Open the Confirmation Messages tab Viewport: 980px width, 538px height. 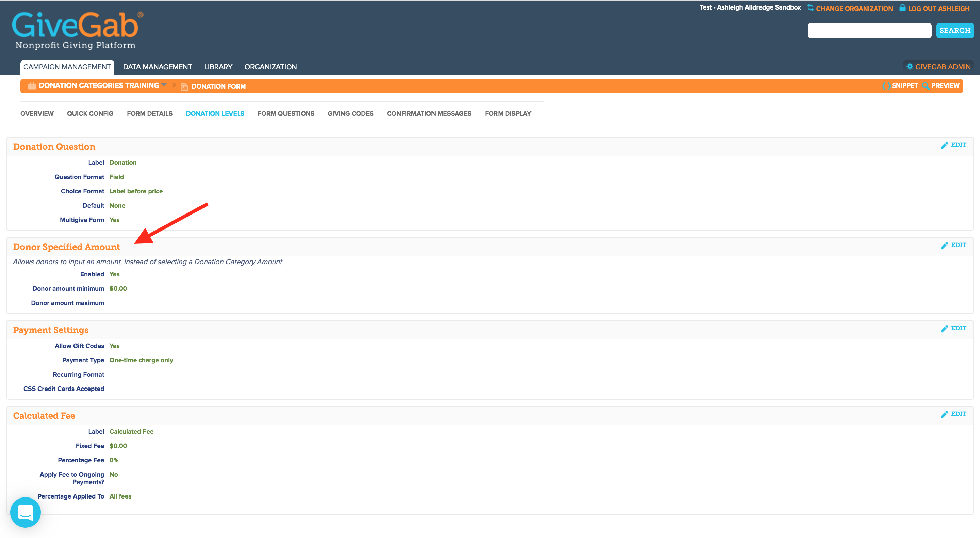429,113
